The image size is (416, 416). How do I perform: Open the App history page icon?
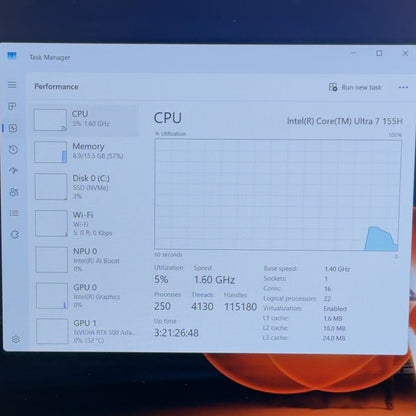click(13, 150)
